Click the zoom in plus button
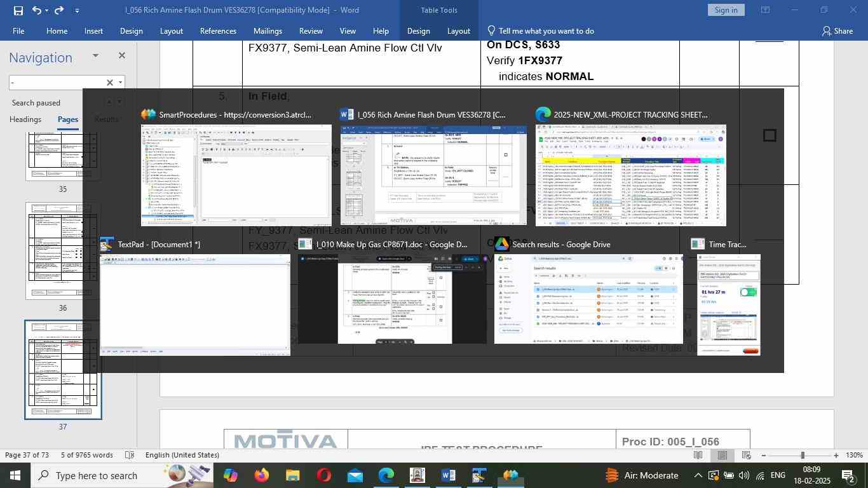Viewport: 868px width, 488px height. (836, 456)
